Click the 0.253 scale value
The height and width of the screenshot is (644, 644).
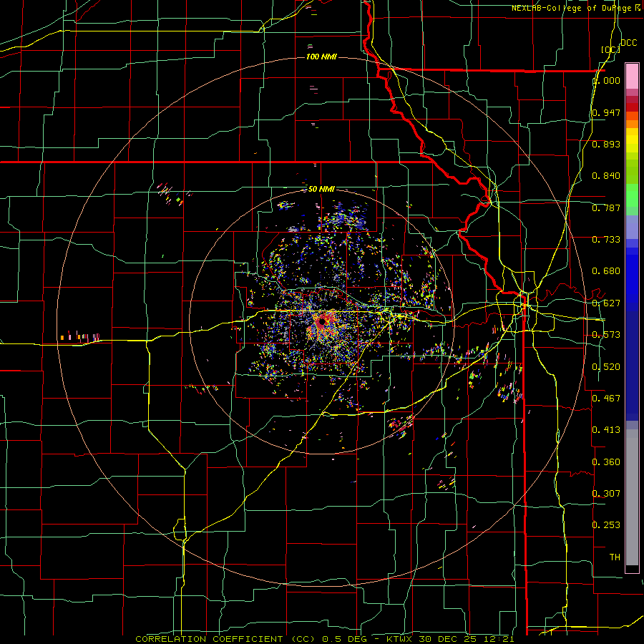[606, 525]
